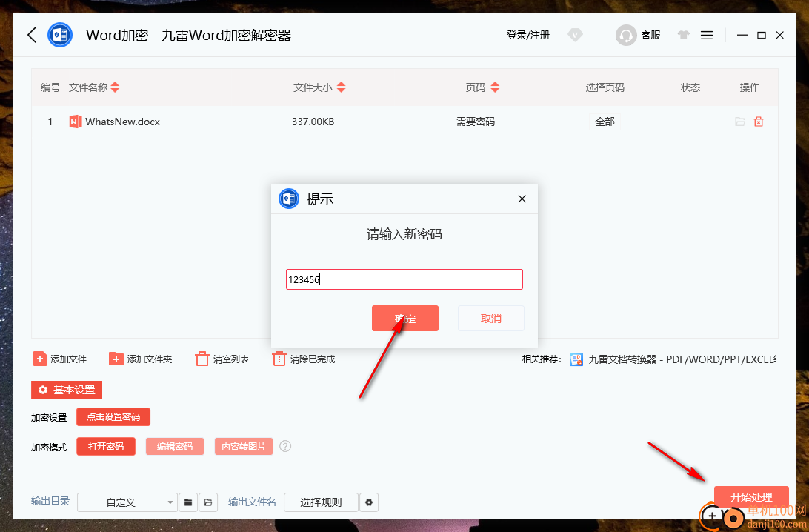Sort by 文件大小 column arrows
Viewport: 809px width, 532px height.
pyautogui.click(x=341, y=87)
